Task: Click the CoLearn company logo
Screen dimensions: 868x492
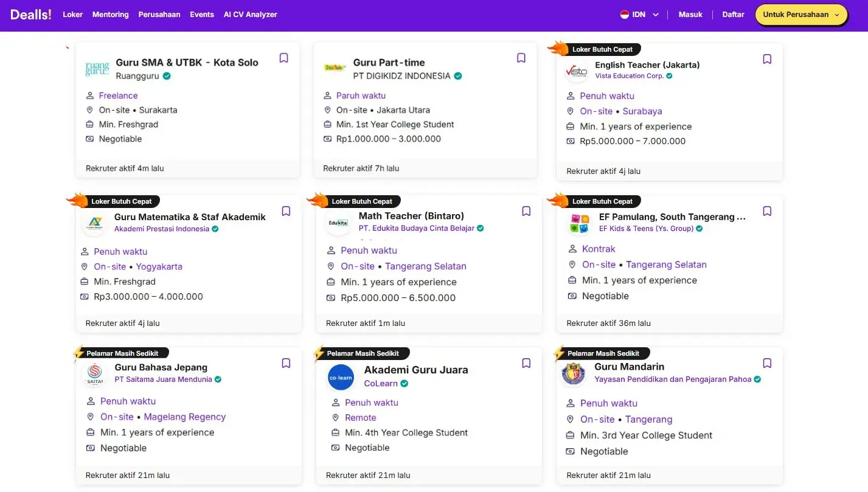Action: click(x=341, y=377)
